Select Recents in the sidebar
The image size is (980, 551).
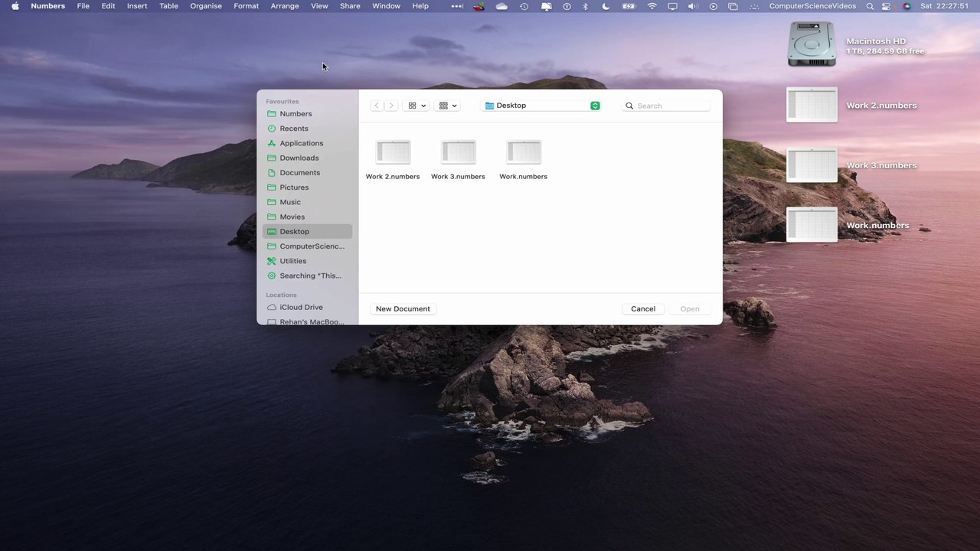coord(308,129)
